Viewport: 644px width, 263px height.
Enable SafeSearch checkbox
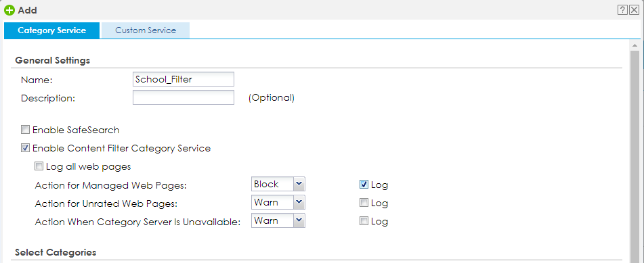click(26, 130)
